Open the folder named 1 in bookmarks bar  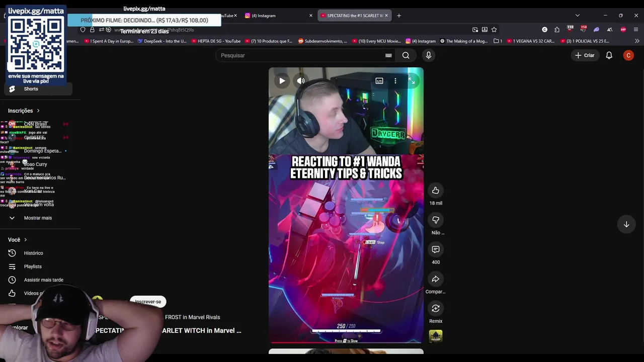[498, 41]
